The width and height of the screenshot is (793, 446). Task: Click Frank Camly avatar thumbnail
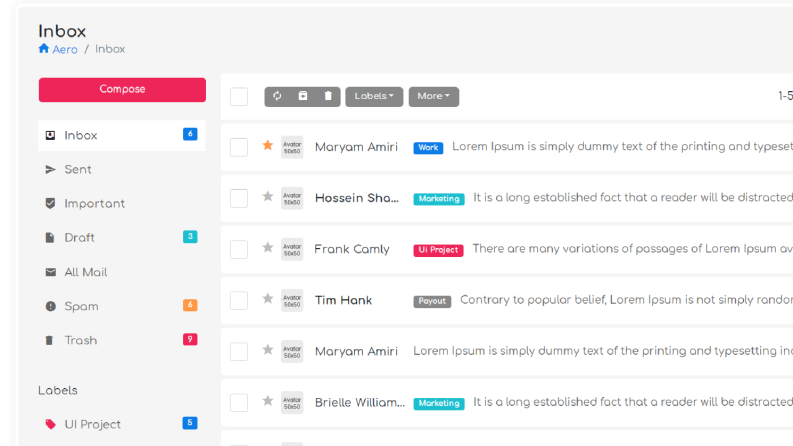(x=292, y=249)
